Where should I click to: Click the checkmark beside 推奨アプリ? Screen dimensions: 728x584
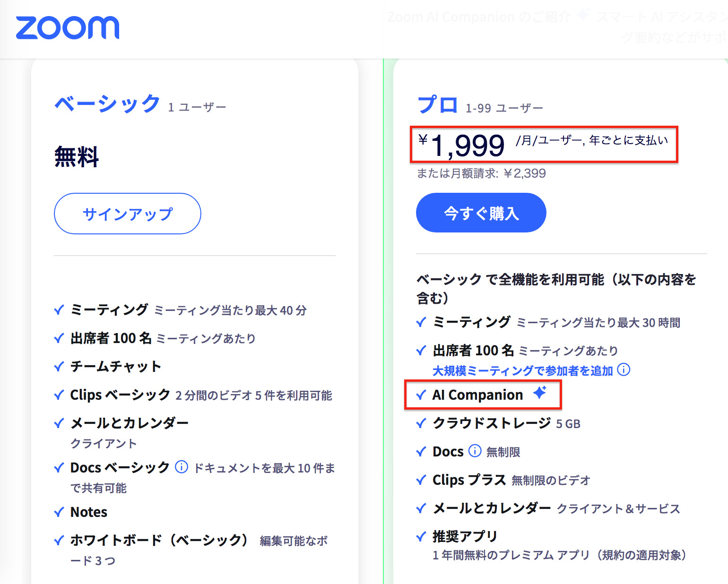[421, 537]
